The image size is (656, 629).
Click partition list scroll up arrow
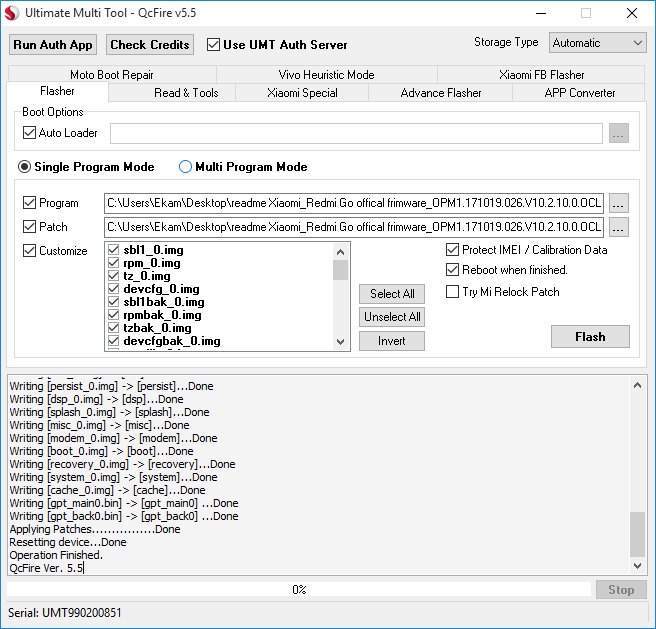(341, 252)
